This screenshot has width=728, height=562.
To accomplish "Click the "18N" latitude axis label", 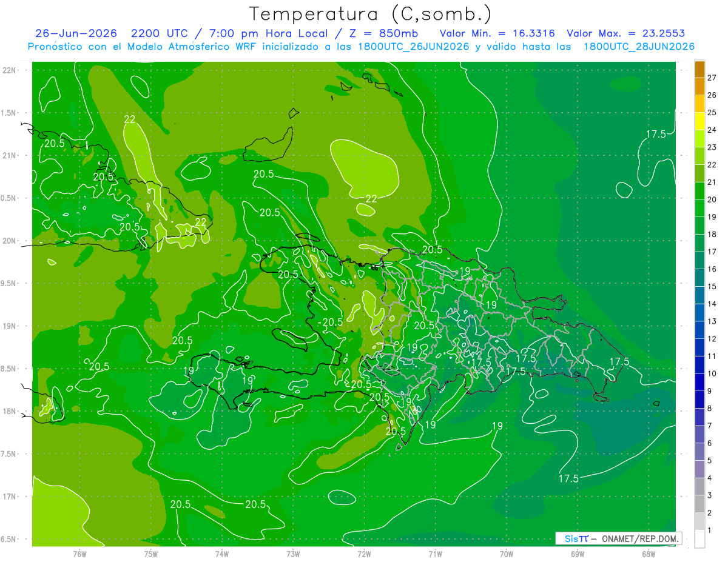I will point(9,411).
